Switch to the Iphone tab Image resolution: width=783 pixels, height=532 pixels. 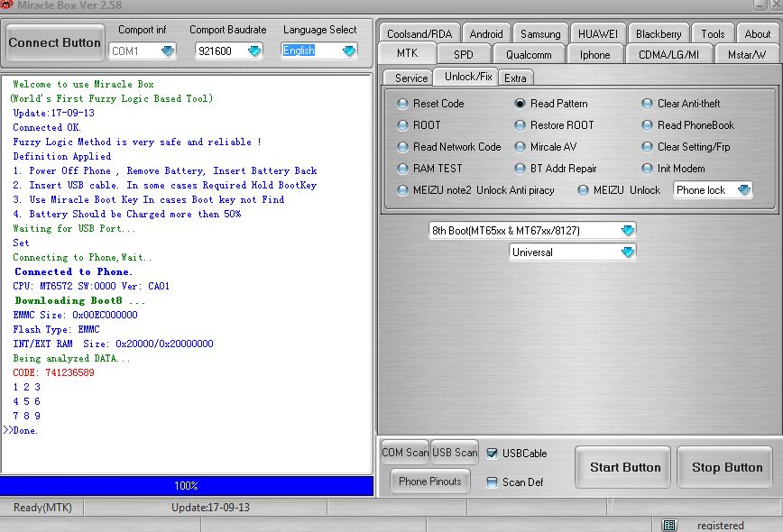pyautogui.click(x=594, y=54)
